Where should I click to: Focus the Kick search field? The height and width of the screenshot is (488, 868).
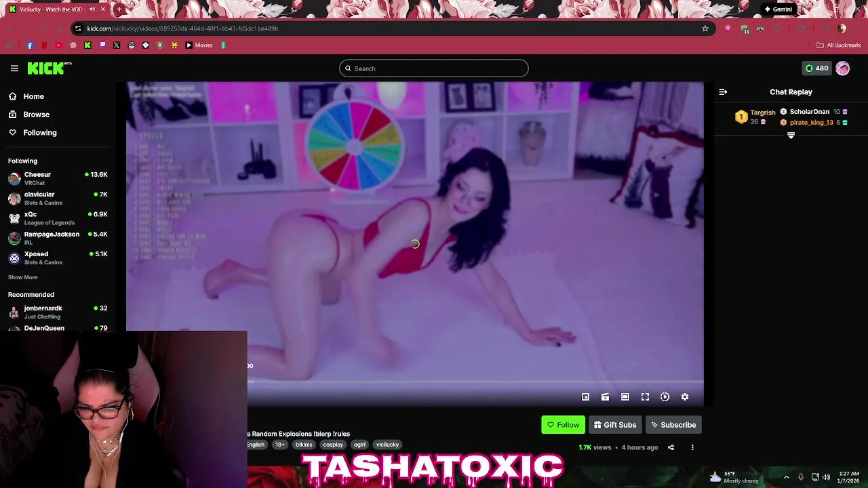pyautogui.click(x=434, y=68)
